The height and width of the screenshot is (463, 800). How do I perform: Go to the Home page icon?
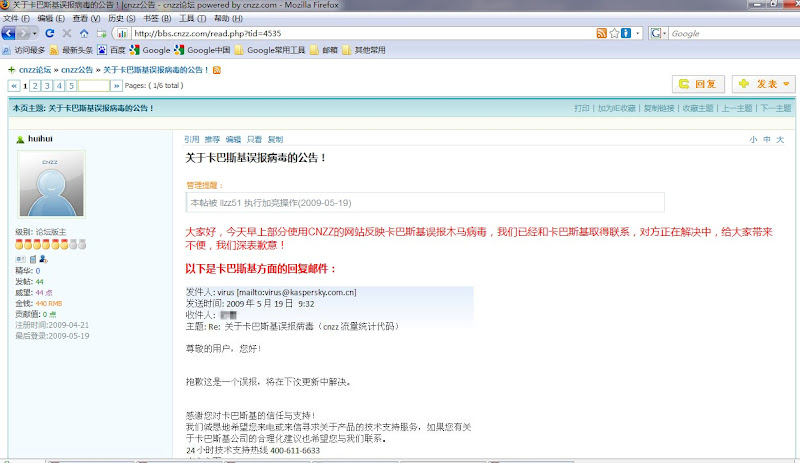(84, 33)
